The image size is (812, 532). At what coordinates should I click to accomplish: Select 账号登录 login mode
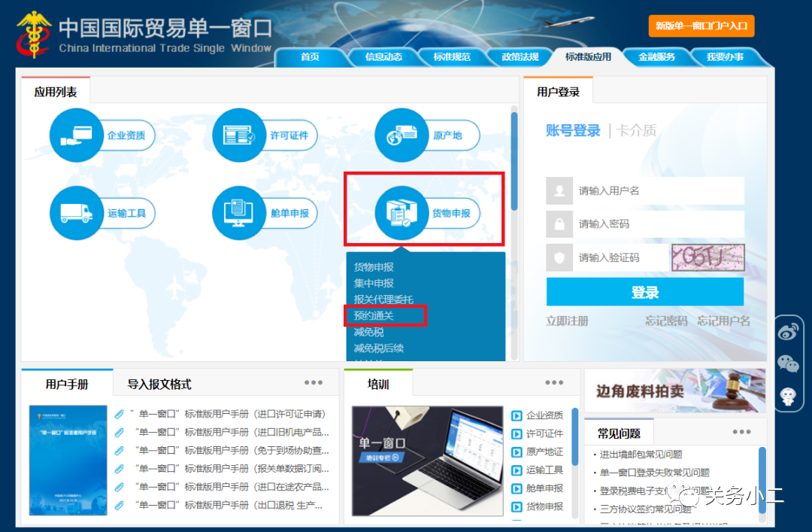click(573, 130)
